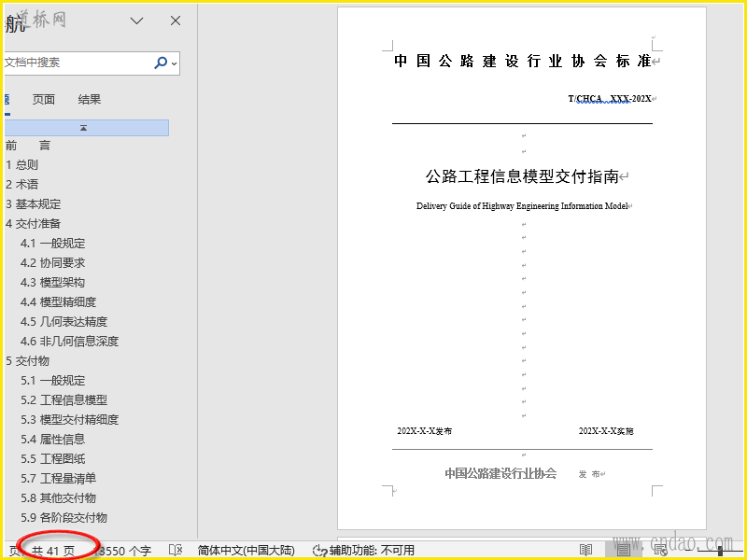Go to heading 2 术语
Screen dimensions: 747x560
click(x=21, y=185)
